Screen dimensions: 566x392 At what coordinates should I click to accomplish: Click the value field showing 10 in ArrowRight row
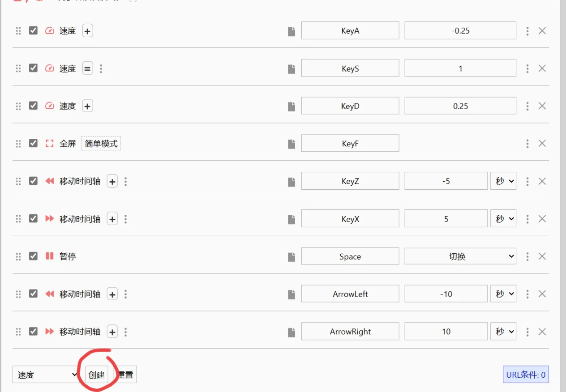(x=446, y=332)
